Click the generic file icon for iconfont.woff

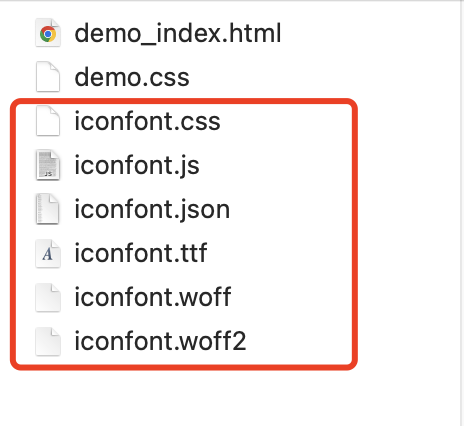[48, 297]
